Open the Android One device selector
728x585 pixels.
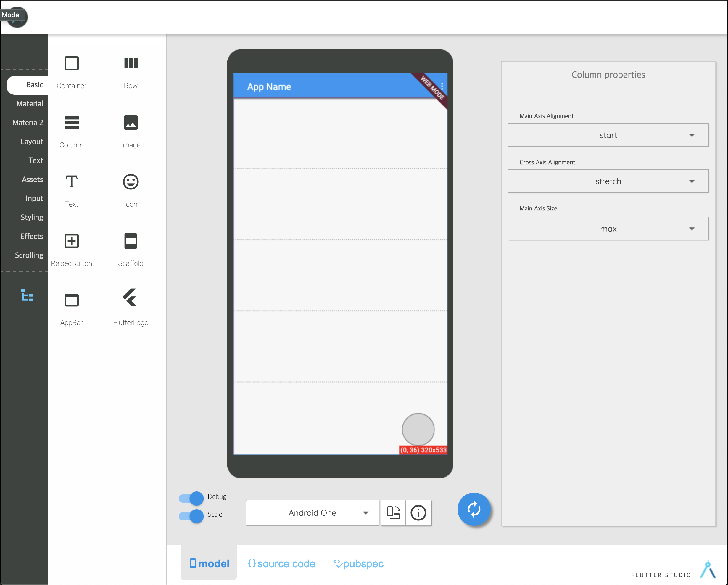(x=312, y=513)
